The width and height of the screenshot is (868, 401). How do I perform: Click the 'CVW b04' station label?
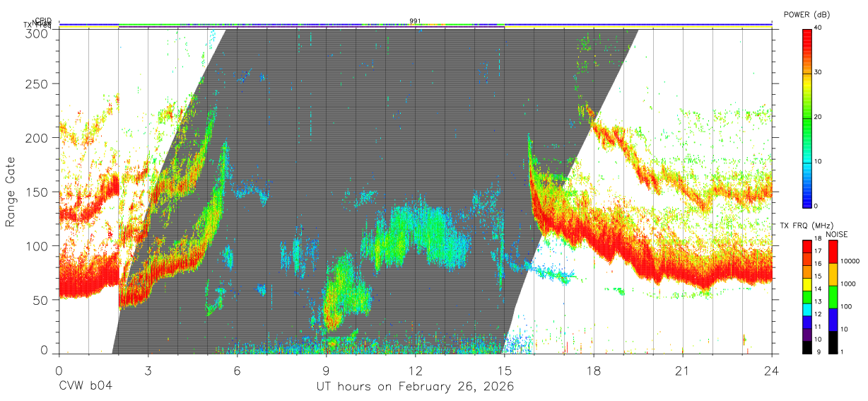coord(86,386)
